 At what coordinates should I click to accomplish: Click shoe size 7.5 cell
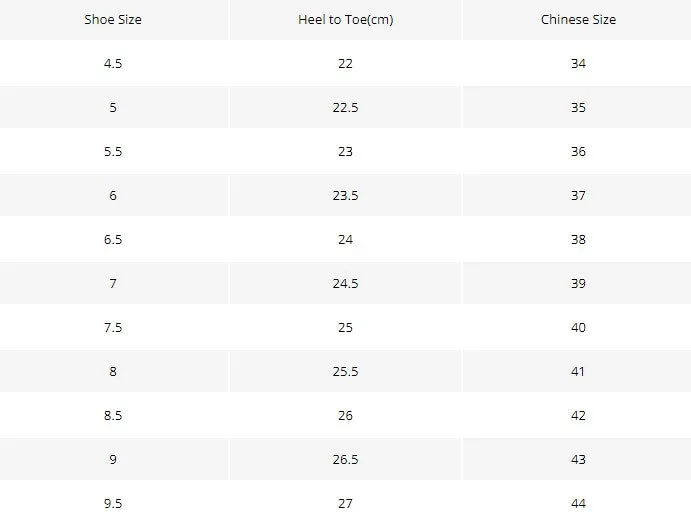click(x=114, y=327)
